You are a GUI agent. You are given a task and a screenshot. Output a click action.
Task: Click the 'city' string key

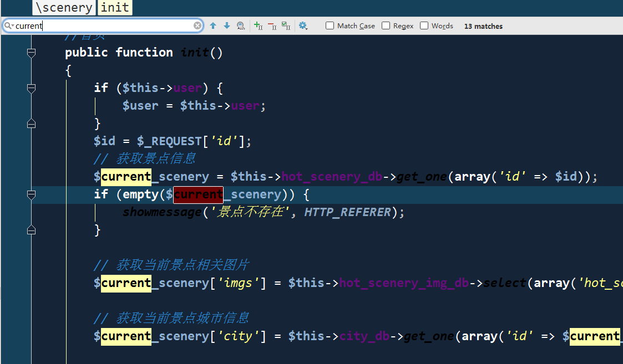pos(238,336)
